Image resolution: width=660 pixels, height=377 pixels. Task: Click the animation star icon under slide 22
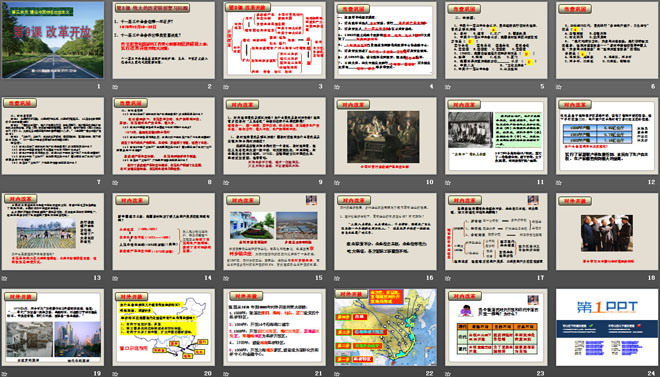pos(337,374)
